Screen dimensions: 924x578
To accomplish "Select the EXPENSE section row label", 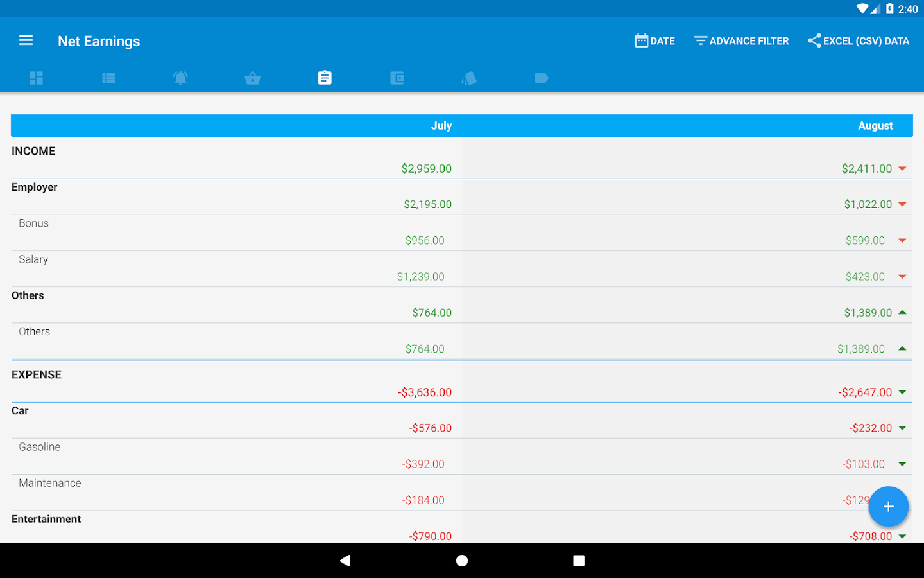I will [x=37, y=374].
